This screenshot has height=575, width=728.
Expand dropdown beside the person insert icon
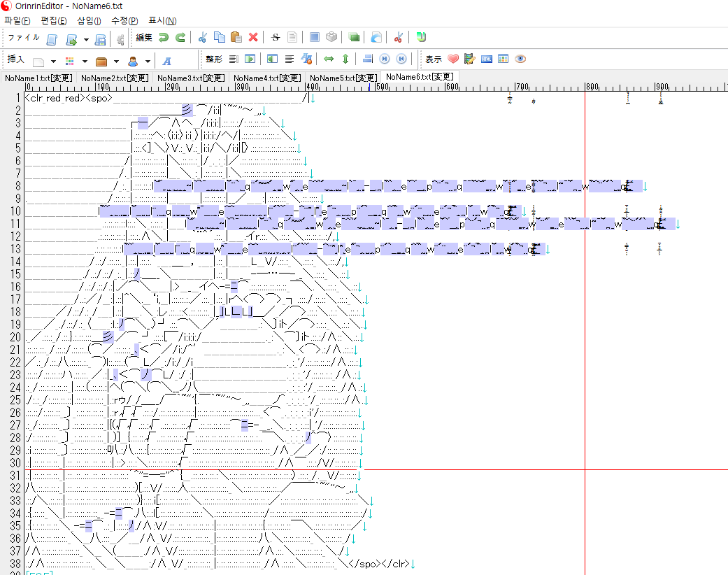click(x=148, y=61)
